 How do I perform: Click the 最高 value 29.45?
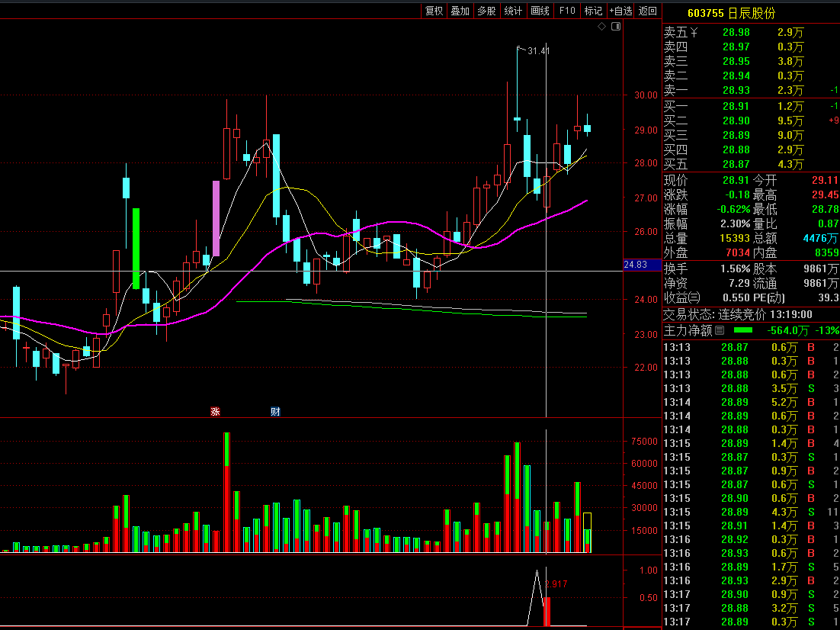pos(825,195)
